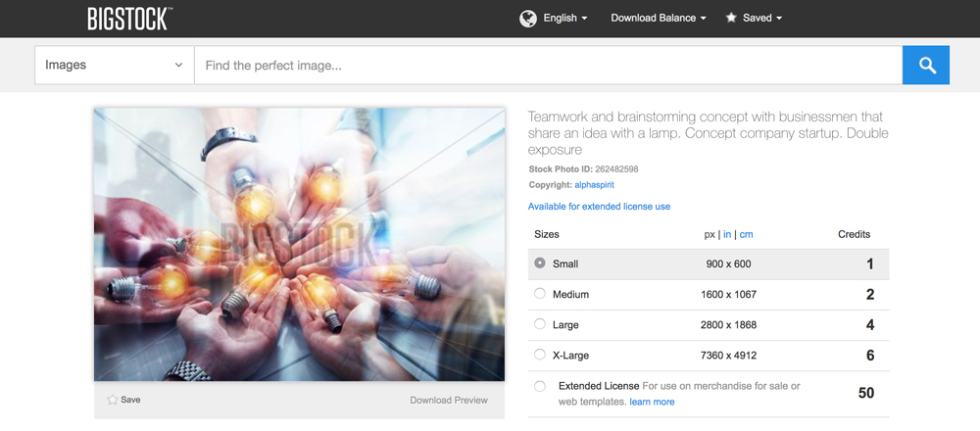980x431 pixels.
Task: Click Download Preview
Action: click(x=449, y=400)
